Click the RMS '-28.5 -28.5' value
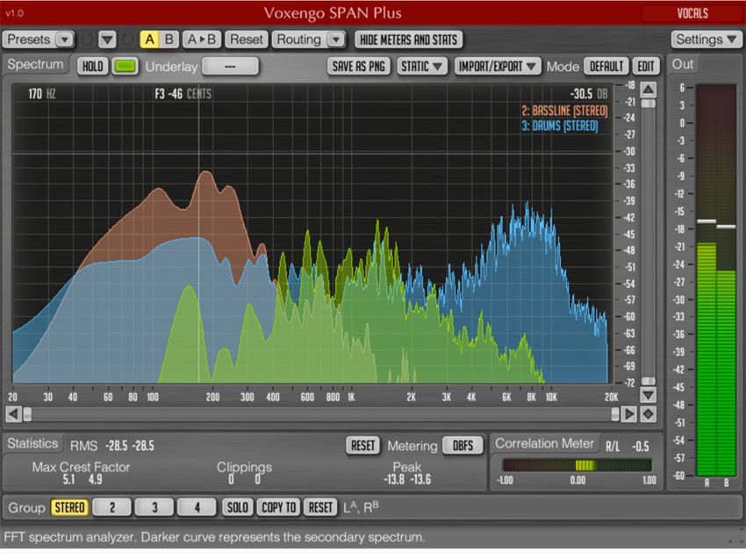The width and height of the screenshot is (746, 560). pyautogui.click(x=129, y=446)
